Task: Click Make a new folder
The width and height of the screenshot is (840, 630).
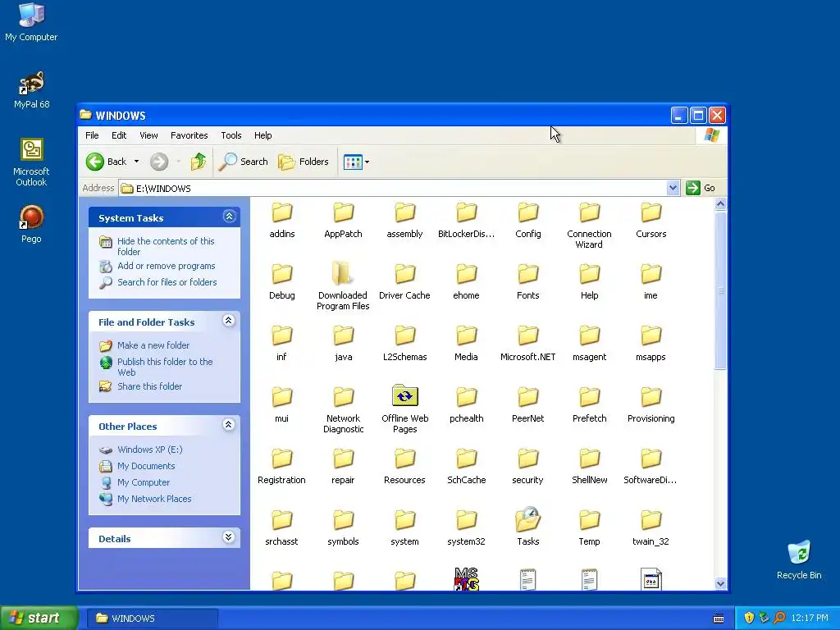Action: click(x=153, y=345)
